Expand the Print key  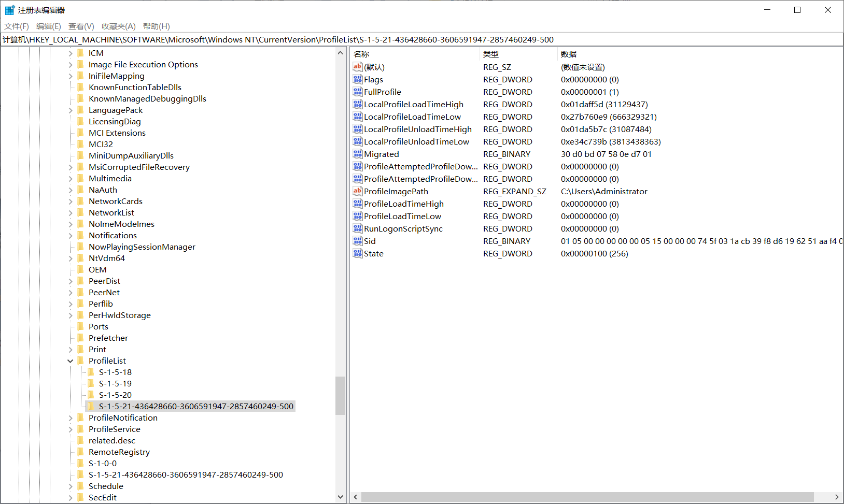coord(71,350)
